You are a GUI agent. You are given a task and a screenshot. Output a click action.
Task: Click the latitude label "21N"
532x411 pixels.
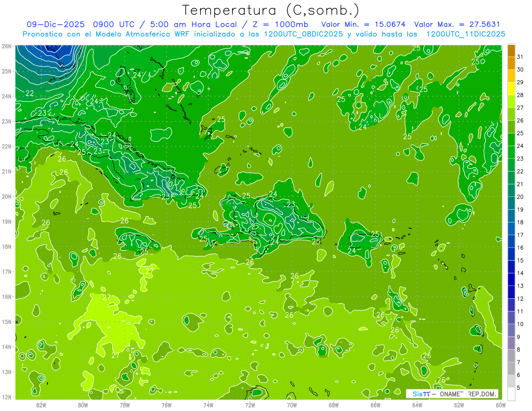pyautogui.click(x=7, y=172)
